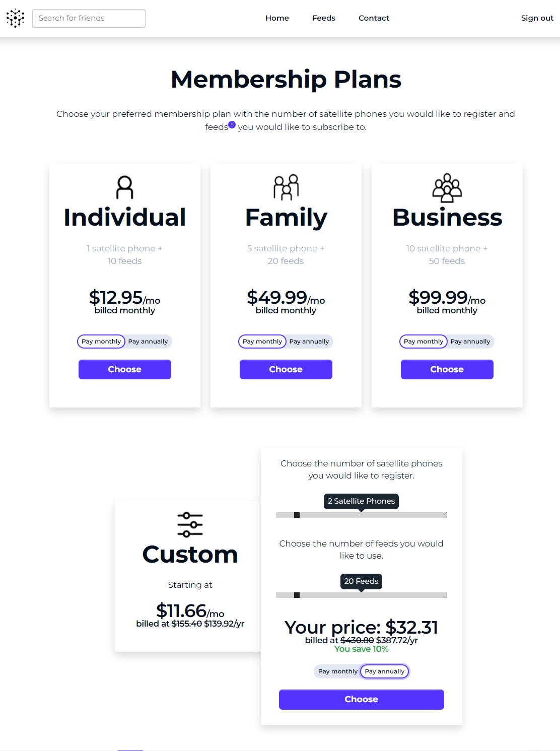Click the feeds count slider handle
The image size is (560, 751).
point(297,595)
